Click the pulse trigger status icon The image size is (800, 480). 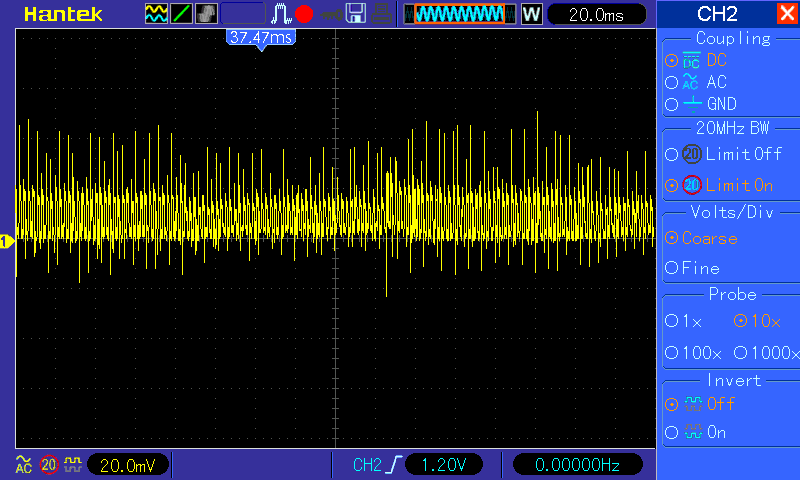click(280, 14)
